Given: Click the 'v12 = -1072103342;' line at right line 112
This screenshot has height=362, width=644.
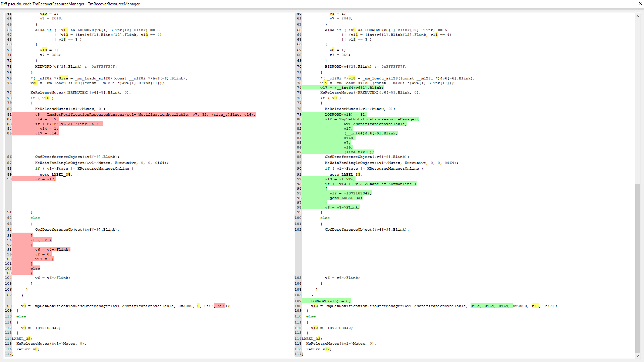Looking at the screenshot, I should point(332,328).
